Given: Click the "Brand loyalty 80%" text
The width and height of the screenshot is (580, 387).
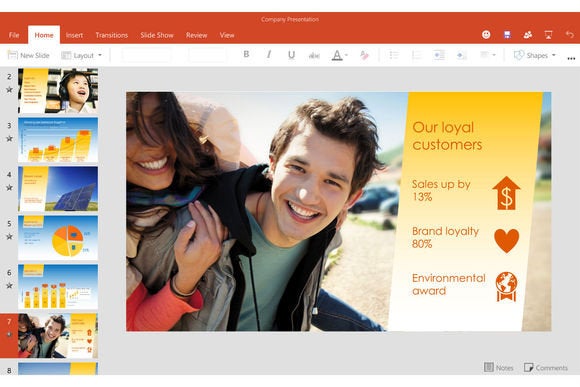Looking at the screenshot, I should tap(445, 237).
